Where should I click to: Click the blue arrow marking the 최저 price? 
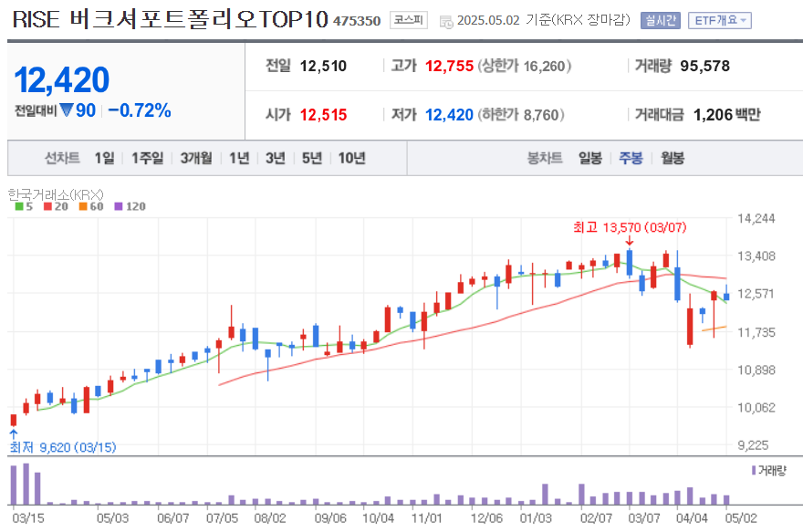(14, 434)
